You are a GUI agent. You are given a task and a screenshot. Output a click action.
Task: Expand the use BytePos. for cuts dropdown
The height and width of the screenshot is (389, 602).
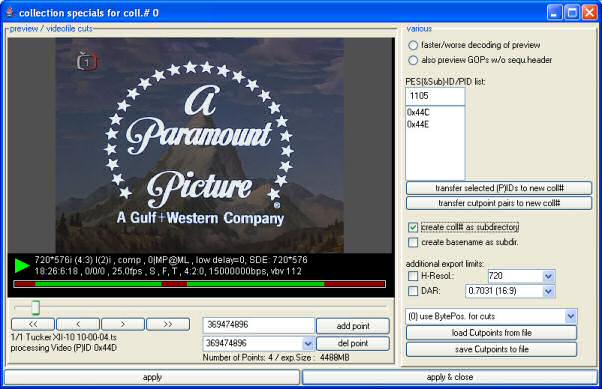(x=571, y=316)
